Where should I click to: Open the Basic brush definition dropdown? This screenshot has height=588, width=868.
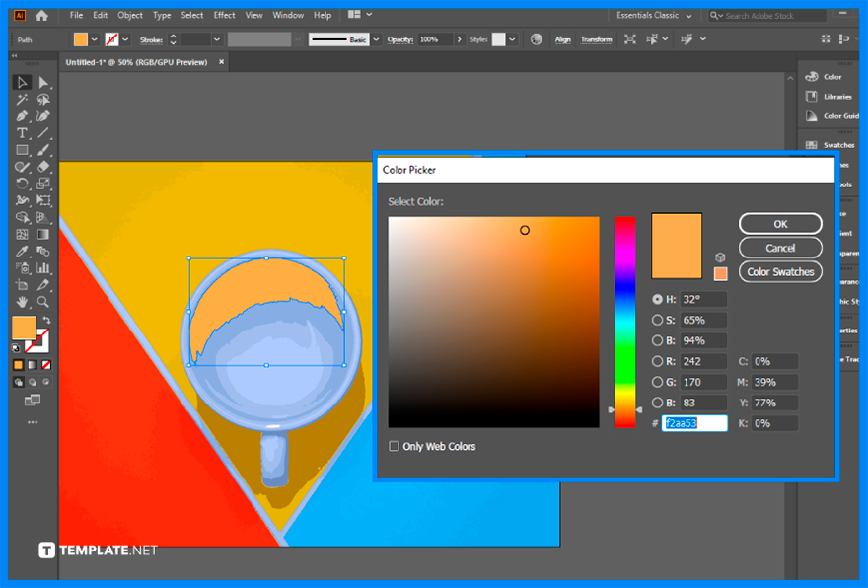coord(375,39)
